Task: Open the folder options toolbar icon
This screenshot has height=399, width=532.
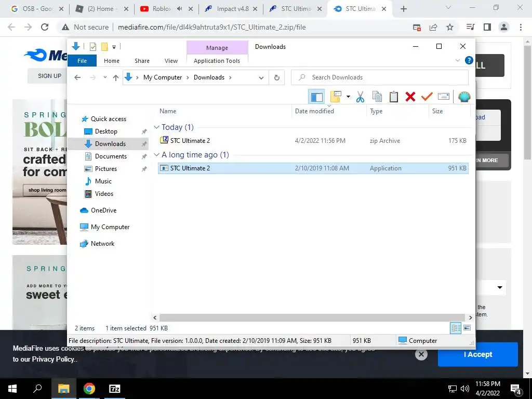Action: coord(336,97)
